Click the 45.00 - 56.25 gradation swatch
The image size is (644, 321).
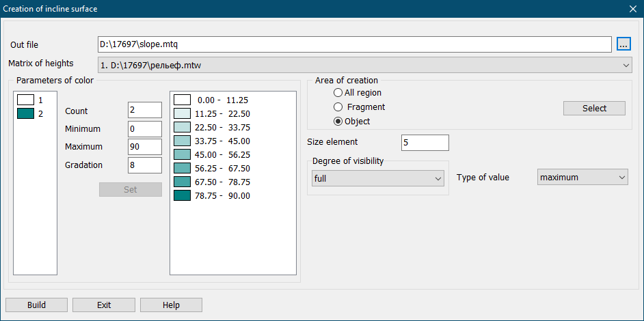tap(183, 154)
